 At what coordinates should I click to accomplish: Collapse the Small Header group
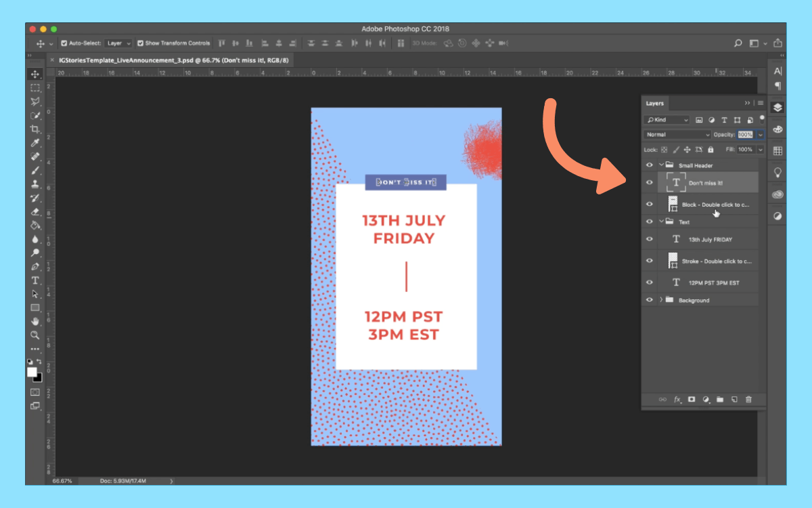662,165
